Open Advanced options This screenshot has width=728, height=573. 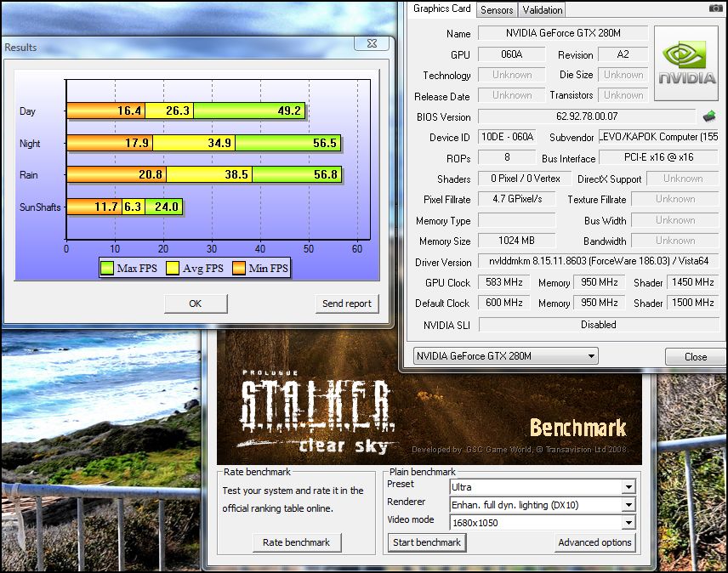594,542
